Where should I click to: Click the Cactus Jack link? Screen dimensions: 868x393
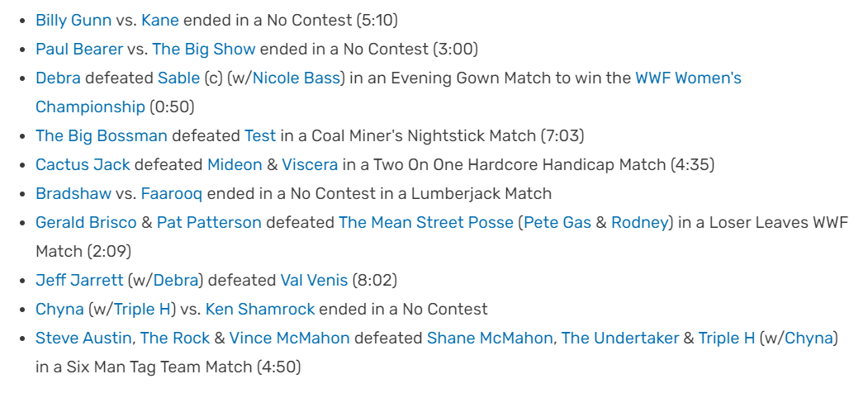pyautogui.click(x=83, y=164)
